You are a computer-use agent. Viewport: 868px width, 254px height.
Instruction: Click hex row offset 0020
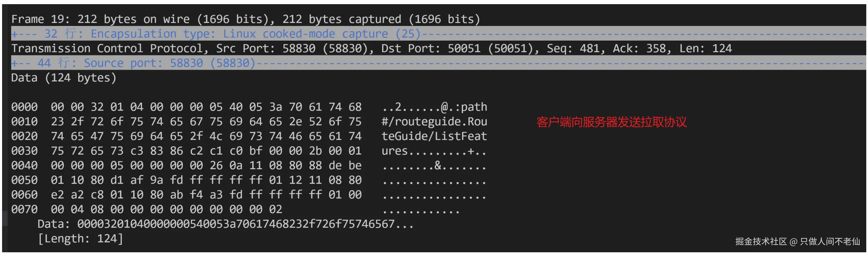pos(24,136)
